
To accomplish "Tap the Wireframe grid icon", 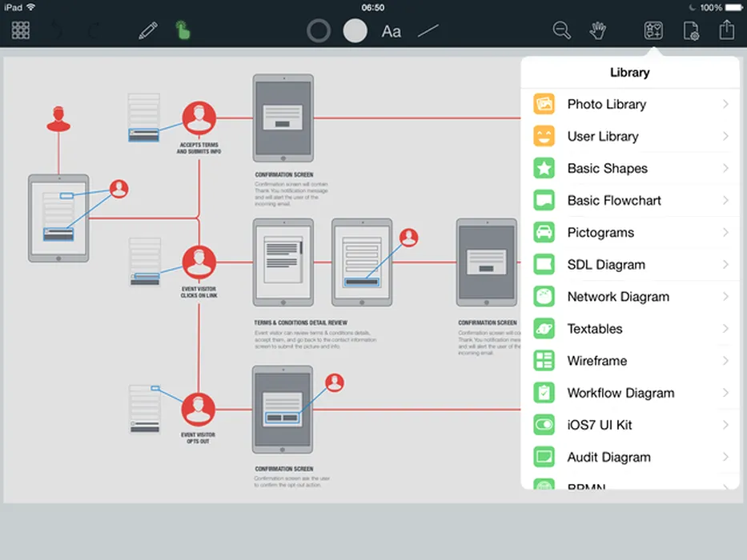I will (x=544, y=361).
